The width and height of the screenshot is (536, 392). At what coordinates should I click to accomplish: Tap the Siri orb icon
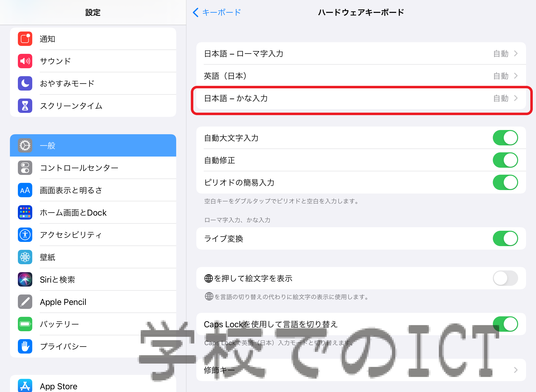click(25, 279)
